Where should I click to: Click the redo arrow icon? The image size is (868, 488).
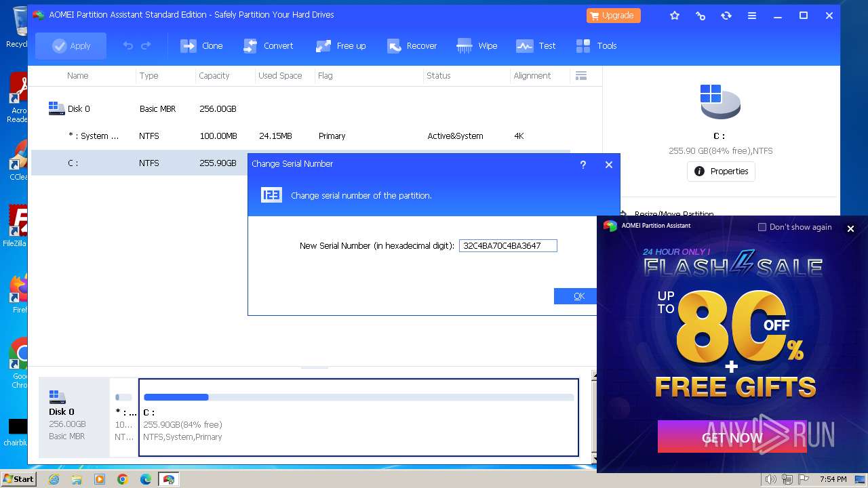[x=146, y=45]
